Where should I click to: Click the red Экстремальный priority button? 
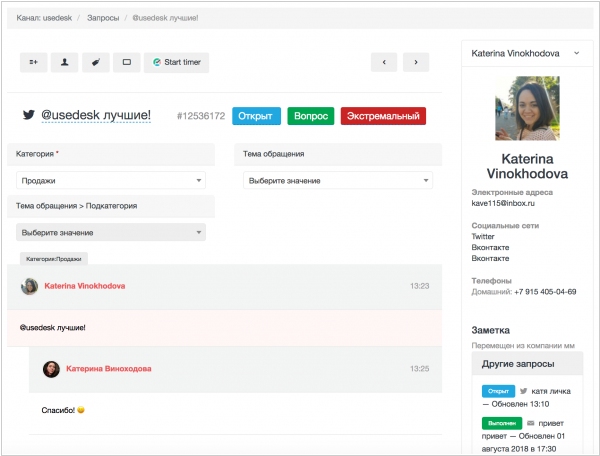(x=383, y=116)
